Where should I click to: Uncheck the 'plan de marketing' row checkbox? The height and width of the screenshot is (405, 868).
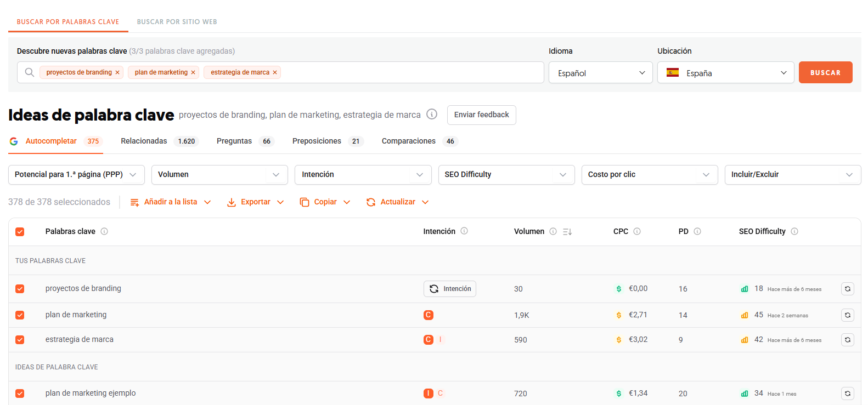20,315
